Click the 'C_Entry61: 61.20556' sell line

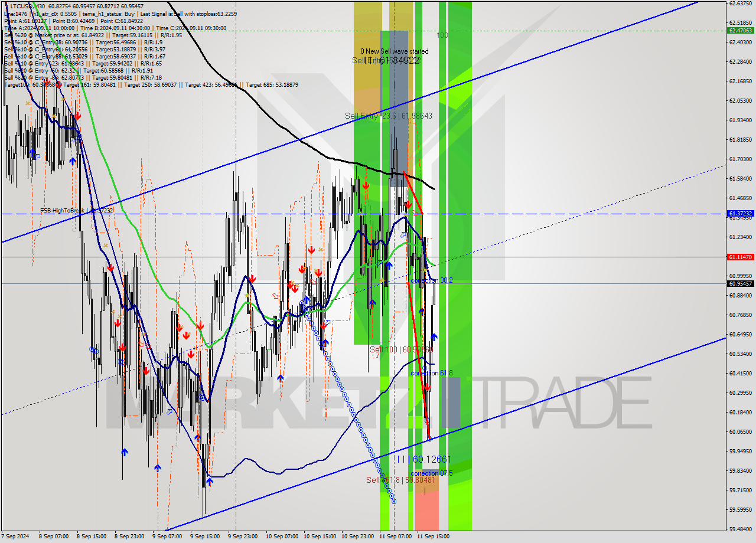click(x=84, y=49)
